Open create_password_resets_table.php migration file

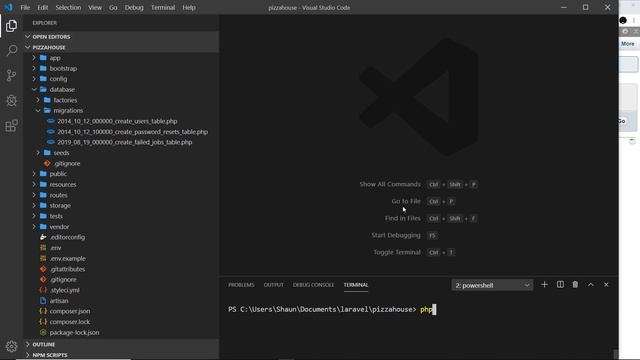133,132
